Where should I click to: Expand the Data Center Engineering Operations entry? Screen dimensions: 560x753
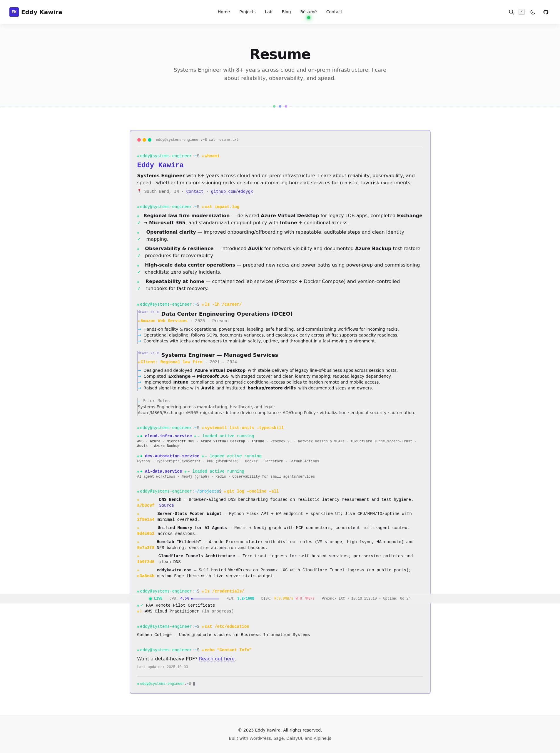(227, 314)
